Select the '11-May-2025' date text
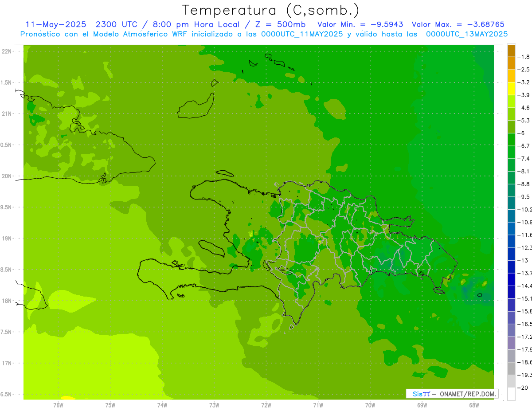 point(55,24)
